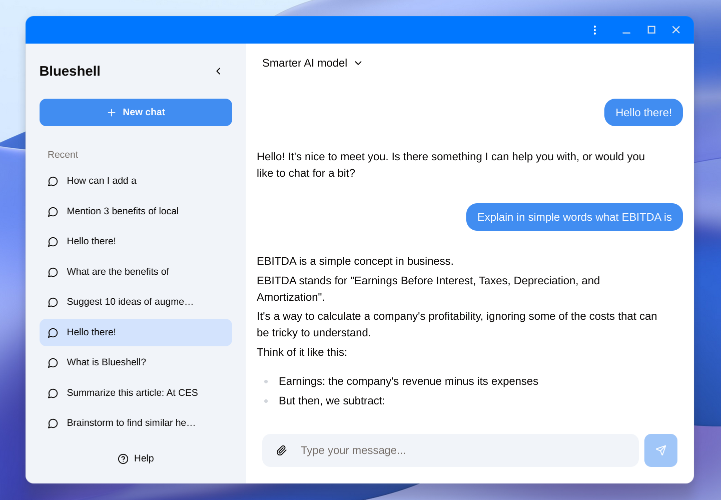Open the Help link in sidebar
The height and width of the screenshot is (500, 721).
pyautogui.click(x=136, y=459)
